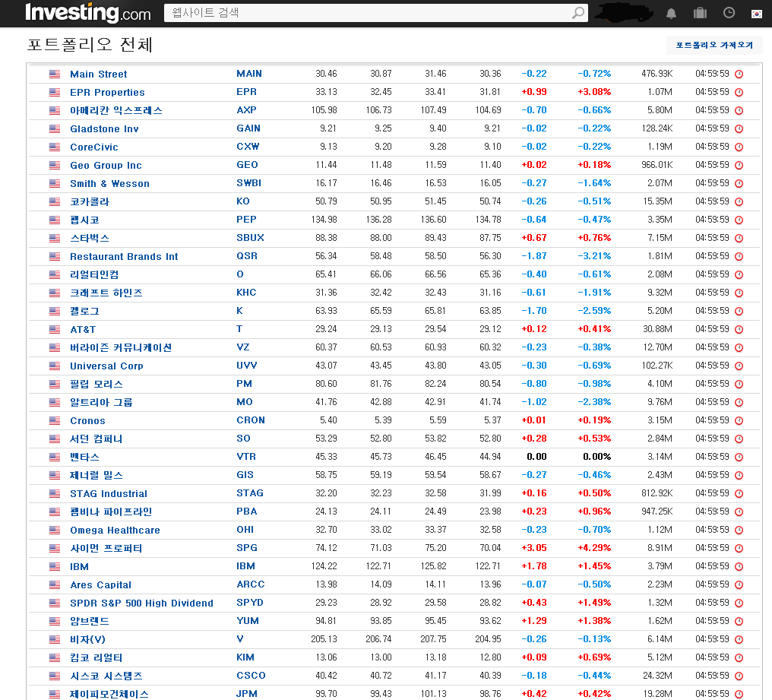This screenshot has height=700, width=772.
Task: Click the clock icon in IBM row
Action: (739, 566)
